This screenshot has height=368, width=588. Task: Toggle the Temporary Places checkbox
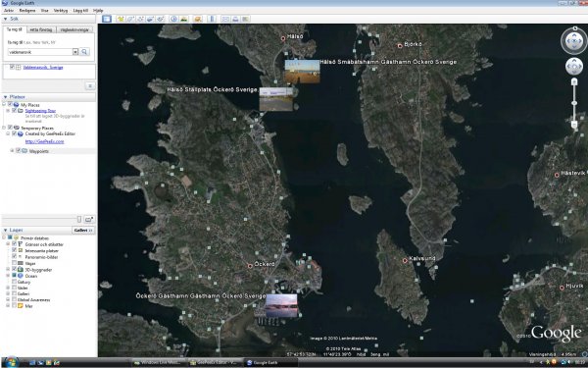pos(10,128)
